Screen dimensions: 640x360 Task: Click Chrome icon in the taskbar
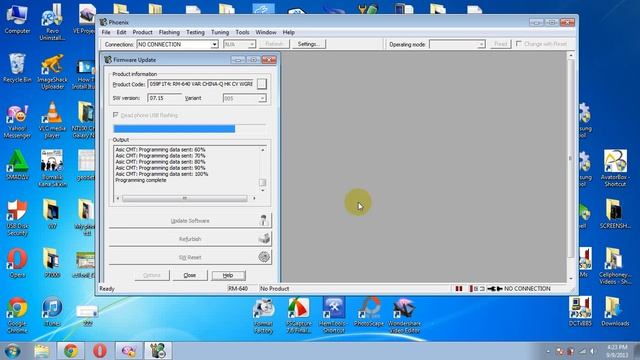71,351
